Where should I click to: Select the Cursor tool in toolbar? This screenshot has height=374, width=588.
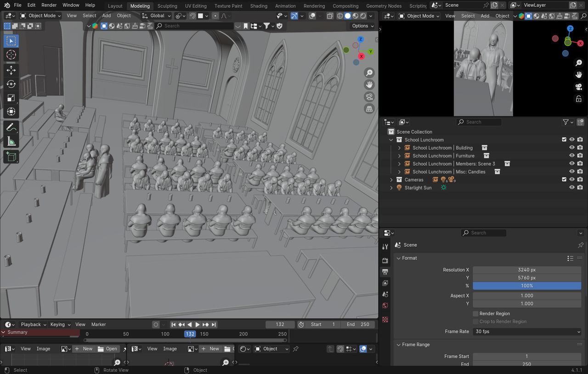click(11, 55)
